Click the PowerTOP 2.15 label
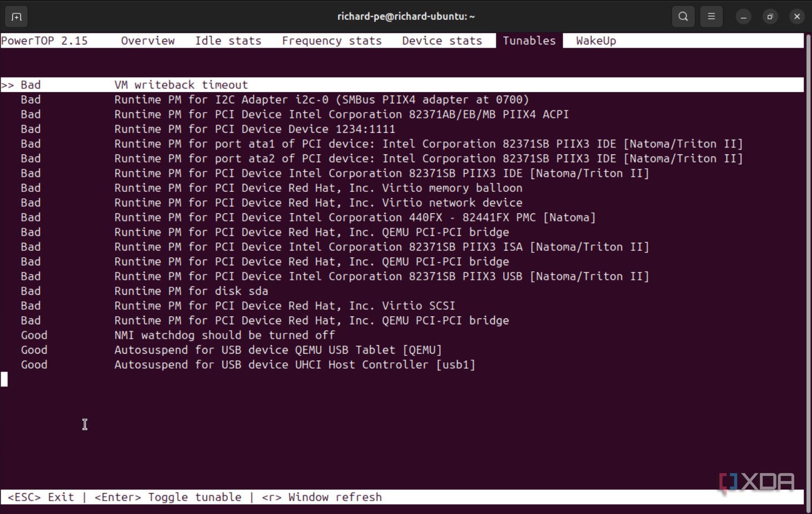The image size is (812, 514). coord(44,41)
